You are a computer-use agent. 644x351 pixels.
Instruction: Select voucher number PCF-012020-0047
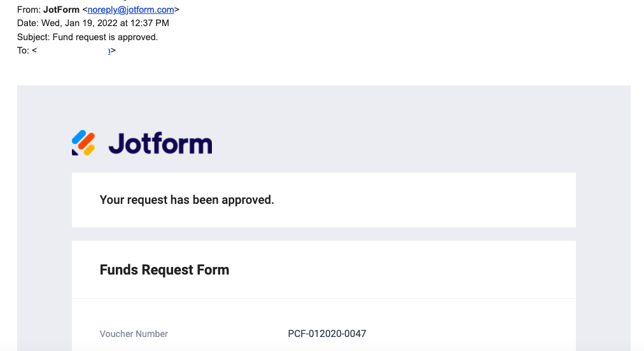tap(327, 334)
